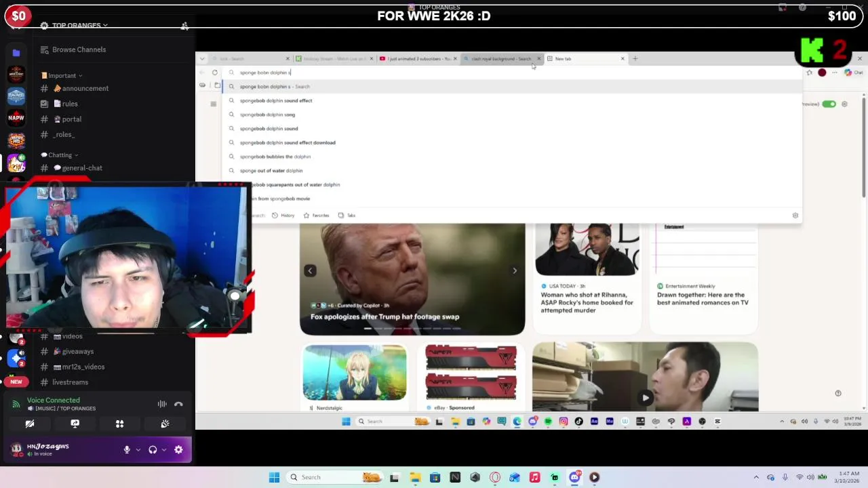This screenshot has height=488, width=868.
Task: Disconnect from voice with the hang-up icon
Action: point(178,404)
